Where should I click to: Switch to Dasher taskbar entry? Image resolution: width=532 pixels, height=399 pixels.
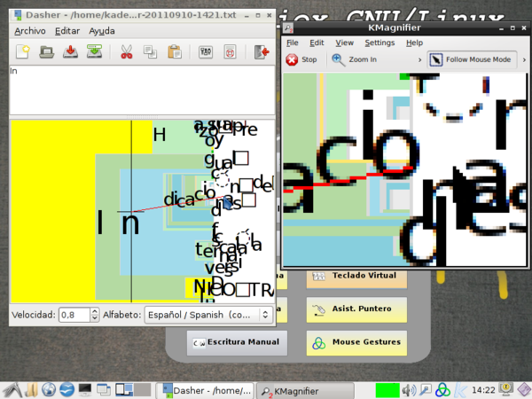click(x=205, y=391)
